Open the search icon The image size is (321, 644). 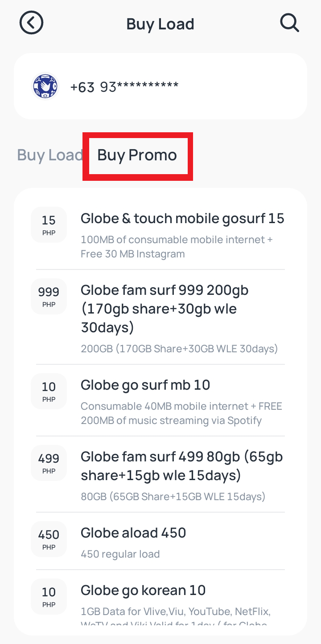[289, 23]
